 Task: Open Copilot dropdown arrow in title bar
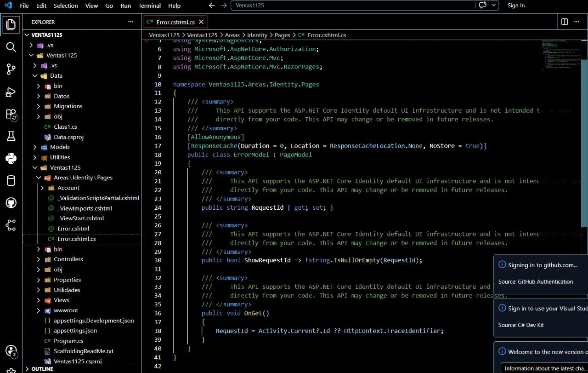tap(494, 6)
